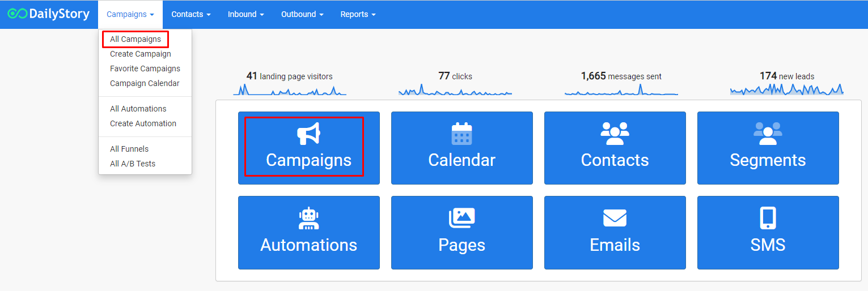Open the Campaigns dropdown in navbar
Screen dimensions: 868x291
[130, 14]
